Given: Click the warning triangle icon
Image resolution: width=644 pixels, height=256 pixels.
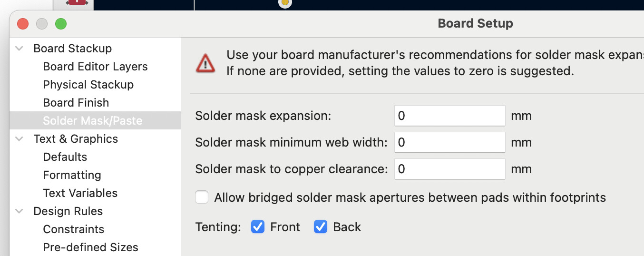Looking at the screenshot, I should click(205, 63).
